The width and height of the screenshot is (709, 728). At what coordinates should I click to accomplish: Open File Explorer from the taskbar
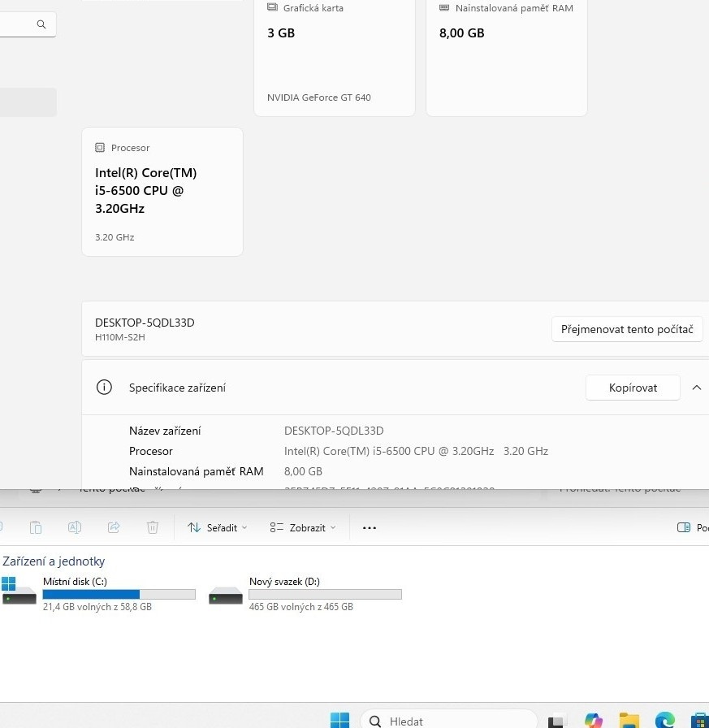(x=629, y=721)
